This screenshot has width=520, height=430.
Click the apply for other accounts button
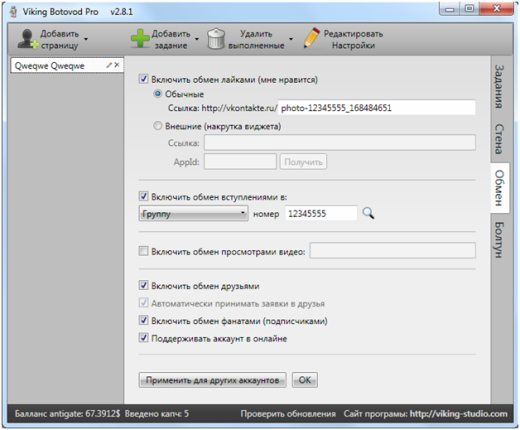pyautogui.click(x=212, y=380)
